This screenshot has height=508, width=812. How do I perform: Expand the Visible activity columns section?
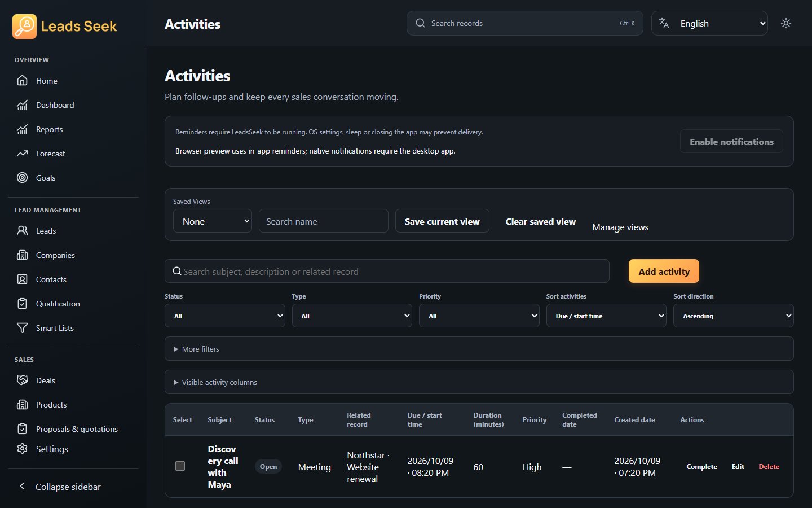[479, 382]
